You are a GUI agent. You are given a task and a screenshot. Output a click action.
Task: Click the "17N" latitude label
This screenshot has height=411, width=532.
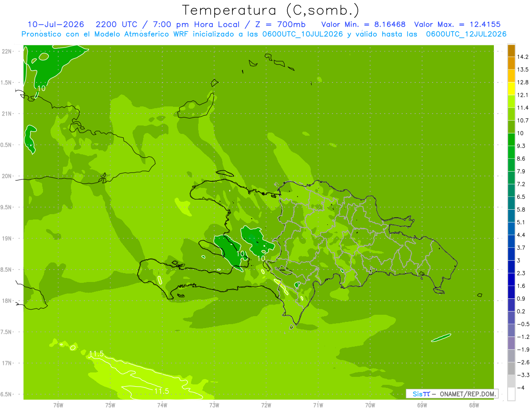point(7,364)
